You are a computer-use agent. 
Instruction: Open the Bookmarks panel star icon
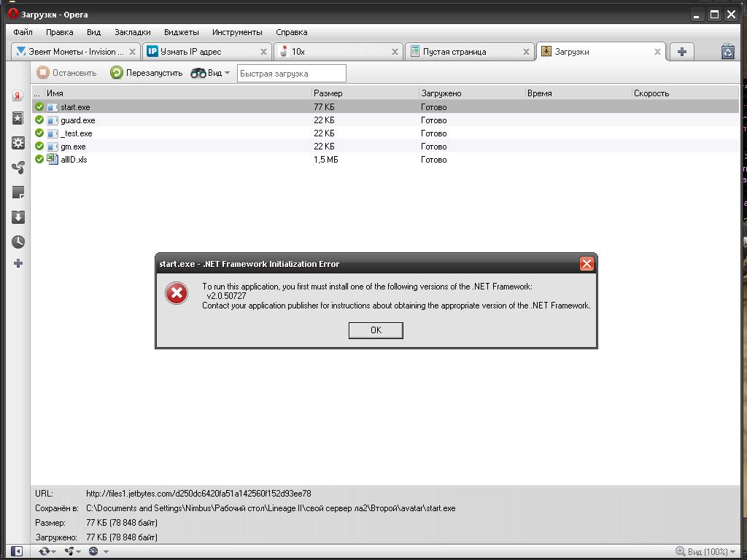click(18, 119)
